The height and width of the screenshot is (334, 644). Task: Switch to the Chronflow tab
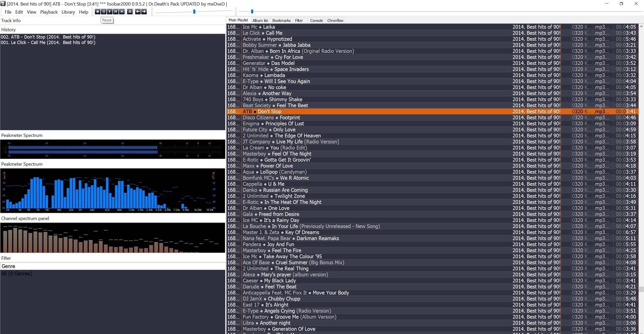335,20
